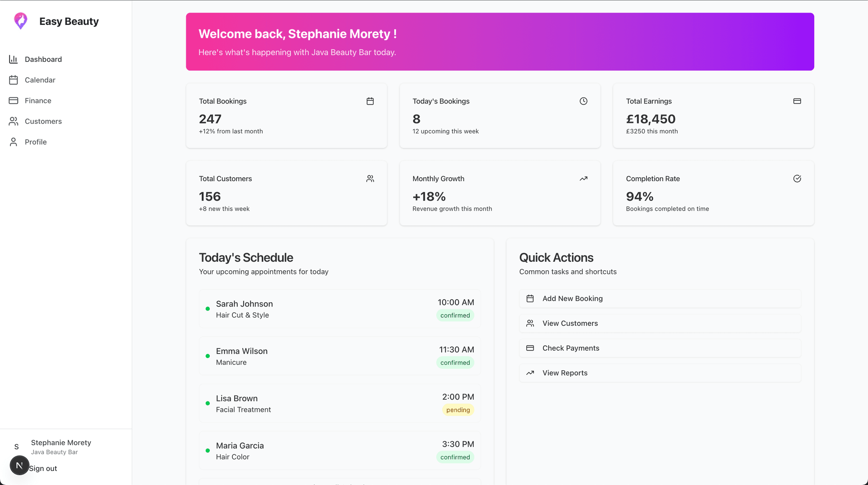The width and height of the screenshot is (868, 485).
Task: Click Stephanie Morety's avatar at bottom left
Action: point(17,447)
